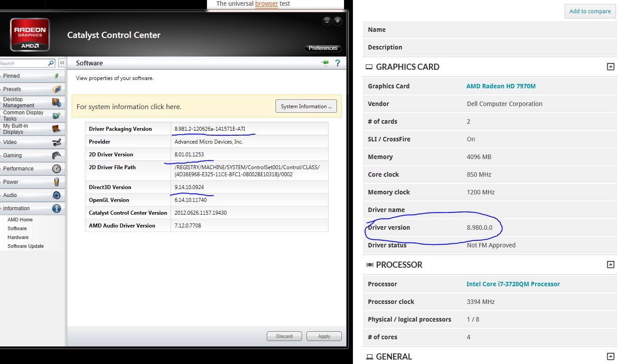Click the Information 'i' icon

click(57, 209)
